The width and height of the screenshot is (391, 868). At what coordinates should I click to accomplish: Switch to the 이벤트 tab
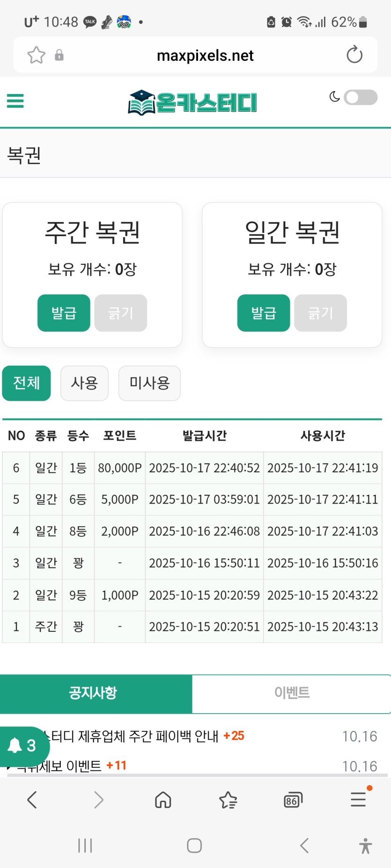pyautogui.click(x=291, y=693)
